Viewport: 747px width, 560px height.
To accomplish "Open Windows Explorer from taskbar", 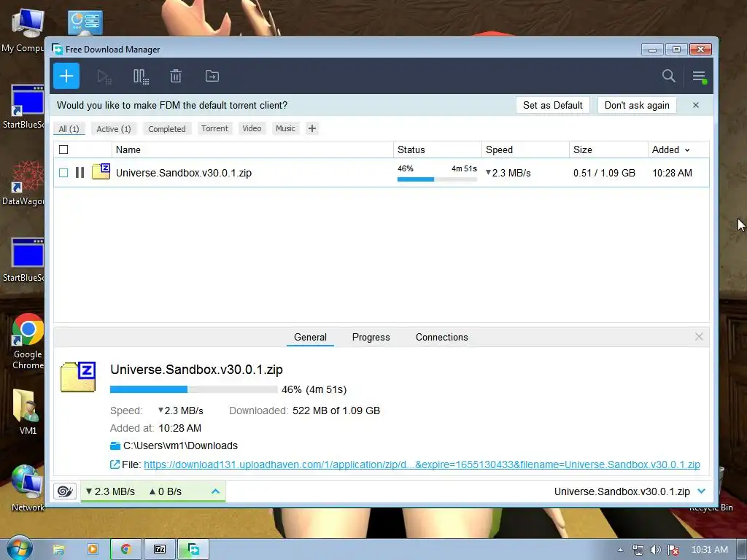I will pyautogui.click(x=58, y=550).
